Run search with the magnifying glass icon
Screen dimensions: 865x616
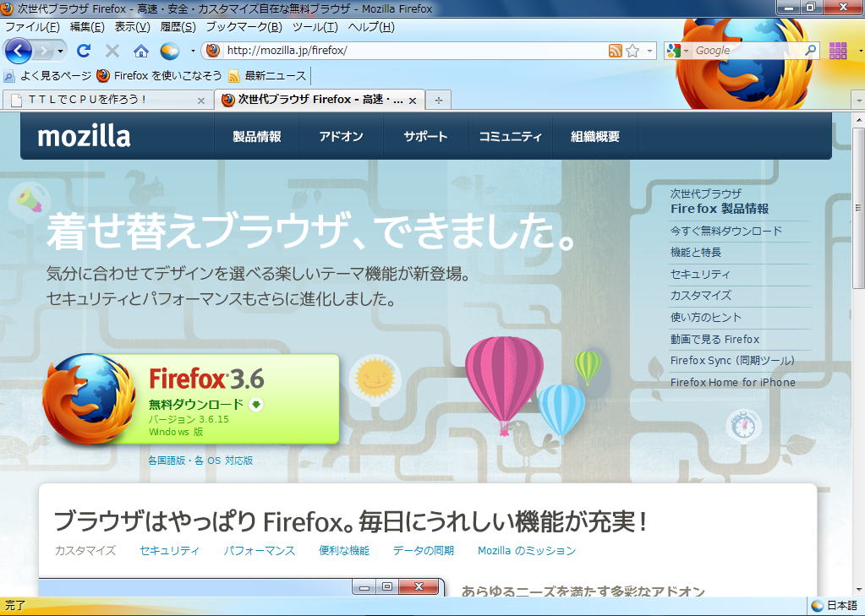click(x=810, y=51)
